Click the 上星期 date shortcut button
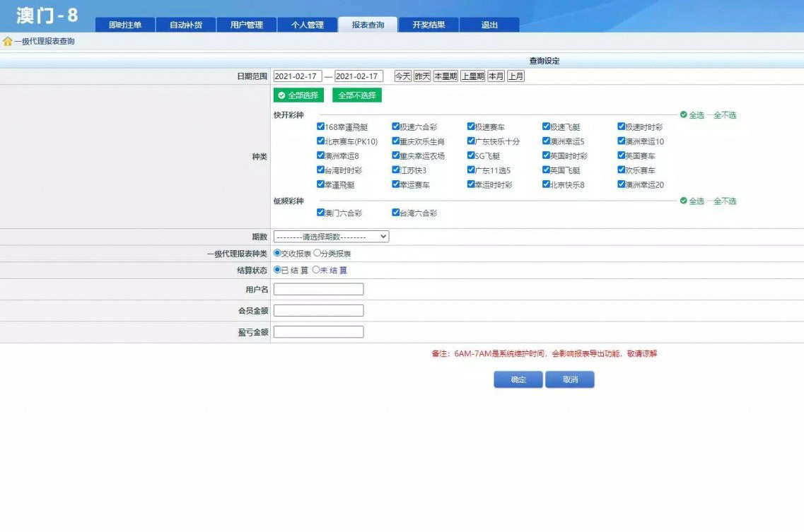804x532 pixels. [472, 76]
